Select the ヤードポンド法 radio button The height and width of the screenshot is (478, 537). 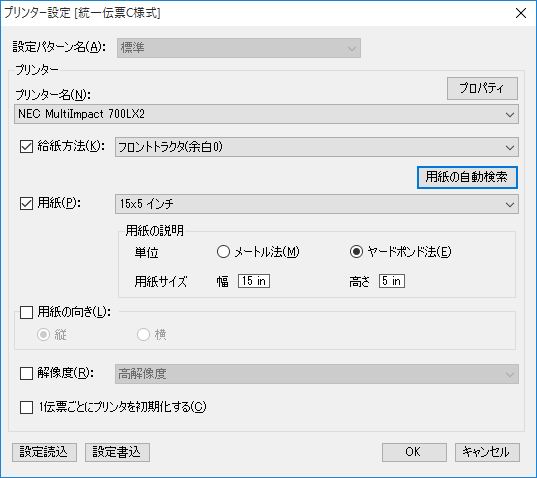[x=356, y=252]
